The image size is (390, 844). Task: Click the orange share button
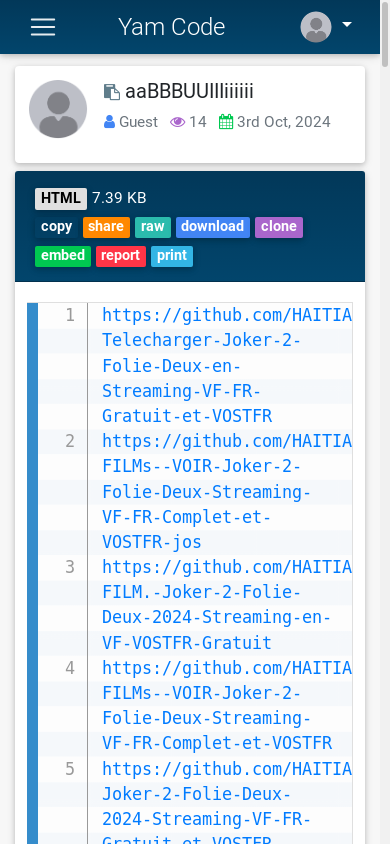[106, 227]
